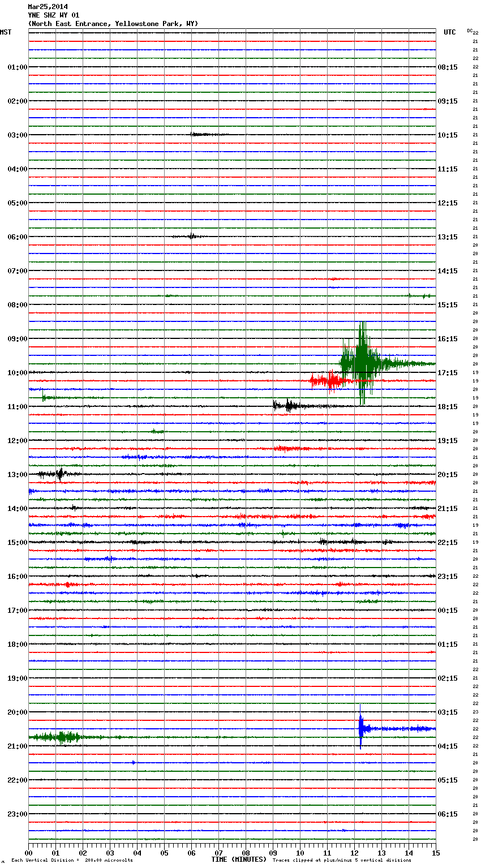This screenshot has width=481, height=868.
Task: Click the Each Vertical Division 200.00 microvolts note
Action: click(72, 861)
